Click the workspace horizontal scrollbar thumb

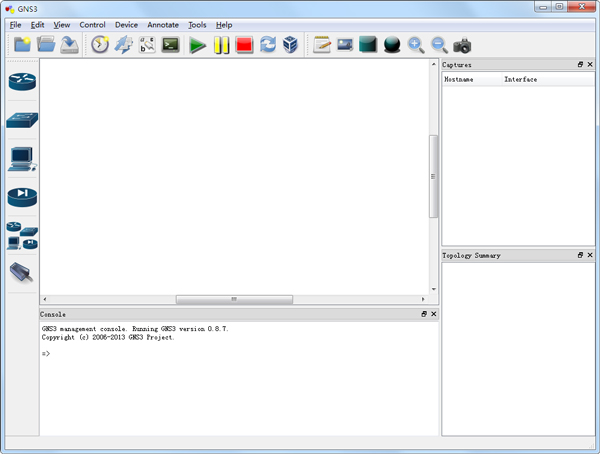tap(234, 299)
